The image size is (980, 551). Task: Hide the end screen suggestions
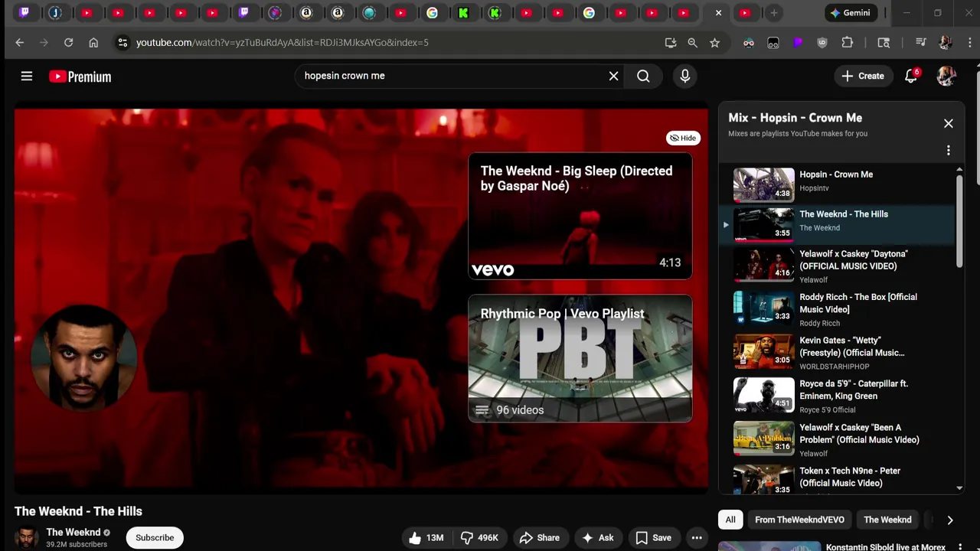(682, 138)
